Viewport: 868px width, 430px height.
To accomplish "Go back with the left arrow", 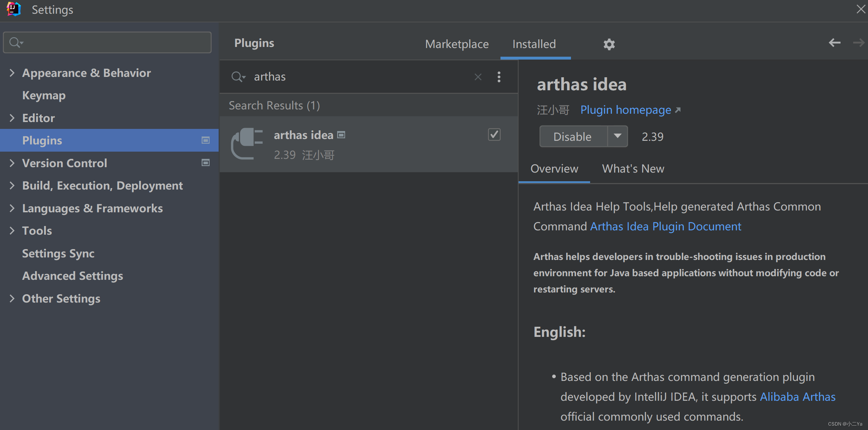I will [x=834, y=43].
